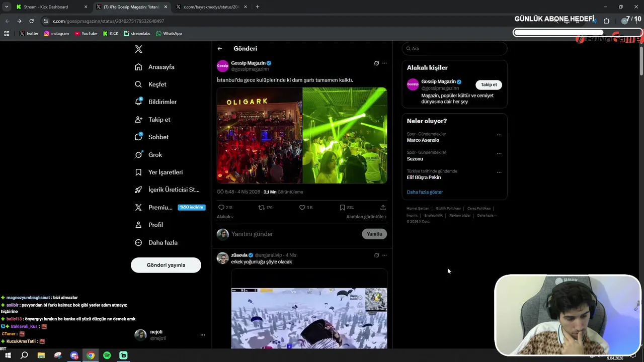Open Bildirimler notifications

click(x=156, y=102)
